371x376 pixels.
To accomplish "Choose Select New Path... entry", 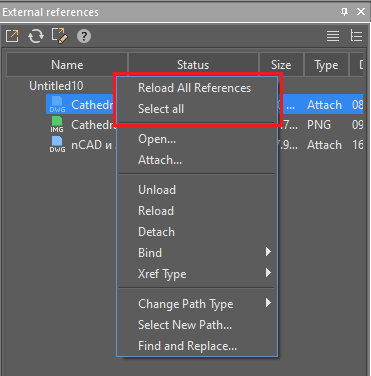I will click(197, 325).
